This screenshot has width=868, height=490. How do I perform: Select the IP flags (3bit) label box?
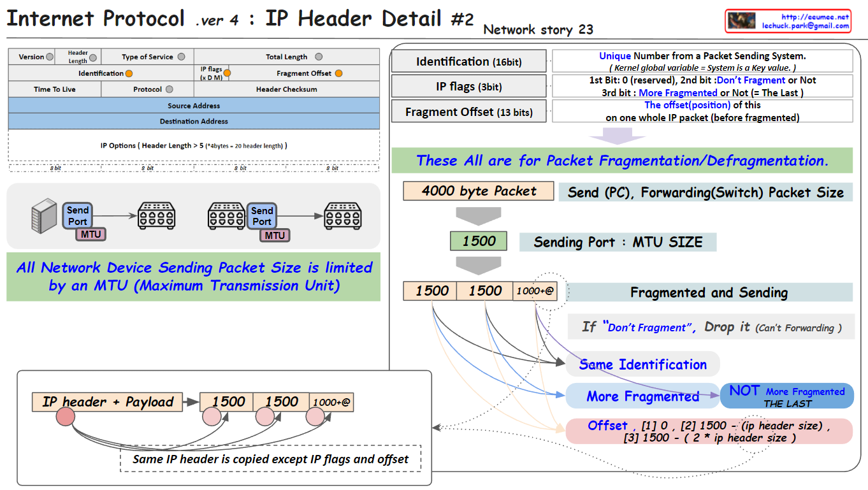click(468, 87)
